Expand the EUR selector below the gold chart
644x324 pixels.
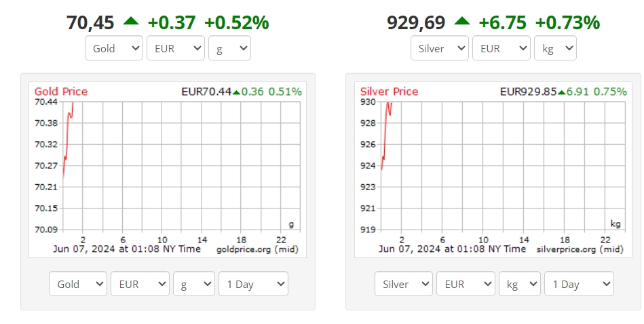(x=140, y=284)
